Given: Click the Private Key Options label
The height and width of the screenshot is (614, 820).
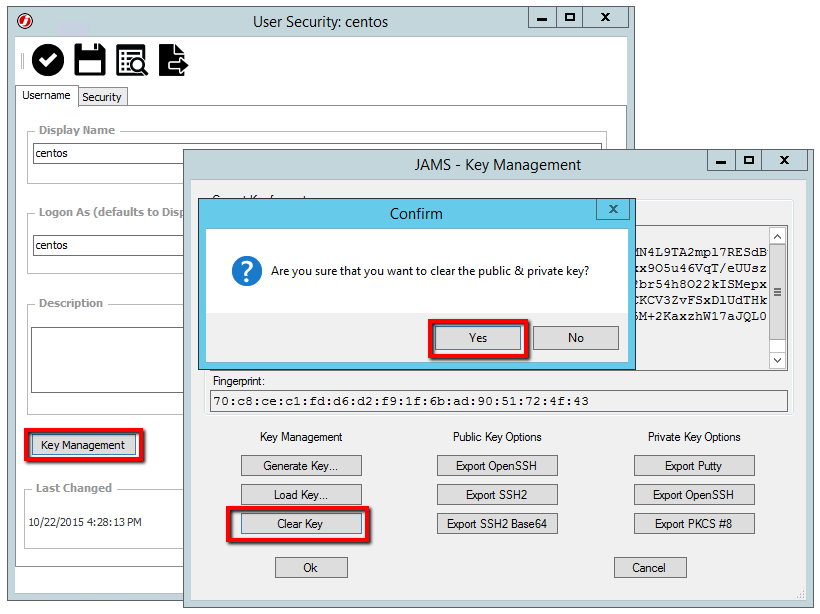Looking at the screenshot, I should (x=694, y=437).
